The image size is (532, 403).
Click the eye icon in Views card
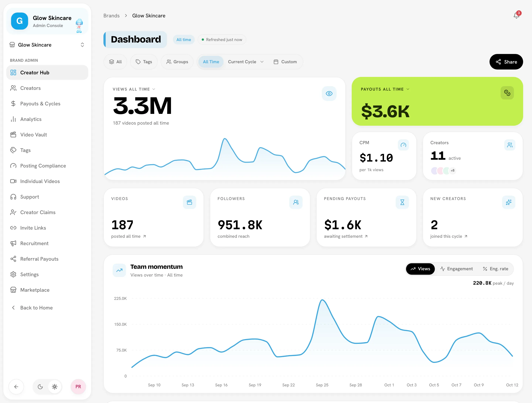[329, 94]
